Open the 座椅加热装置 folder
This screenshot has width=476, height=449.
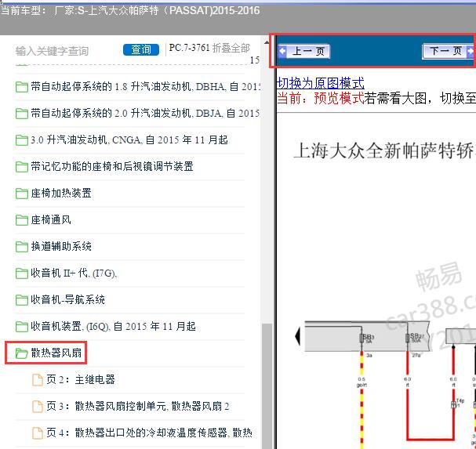(61, 193)
